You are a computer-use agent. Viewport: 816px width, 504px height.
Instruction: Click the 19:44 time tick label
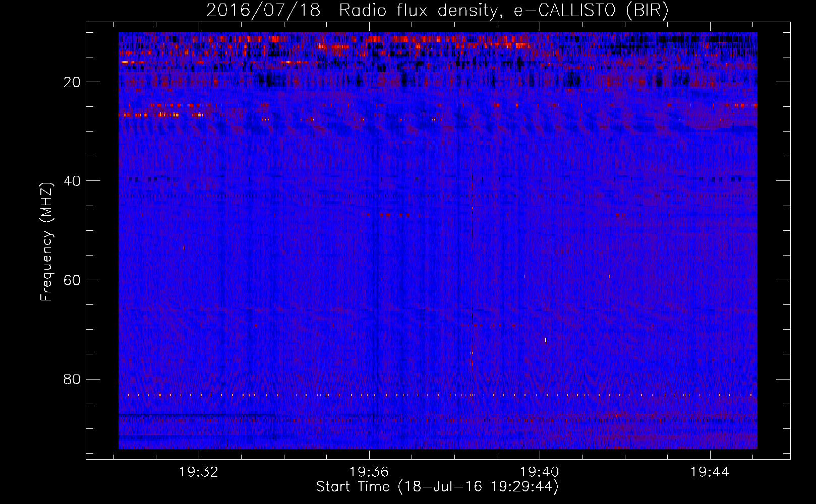tap(710, 472)
